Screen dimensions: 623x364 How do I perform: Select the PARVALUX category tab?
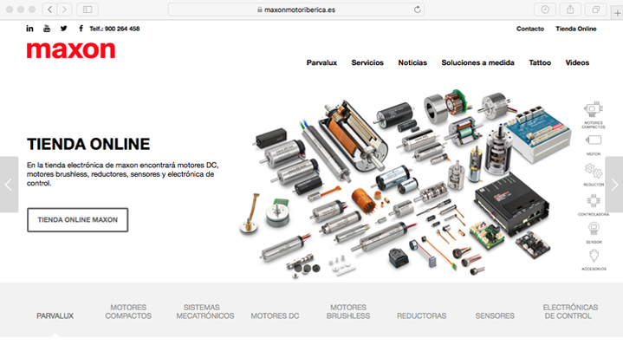click(55, 316)
